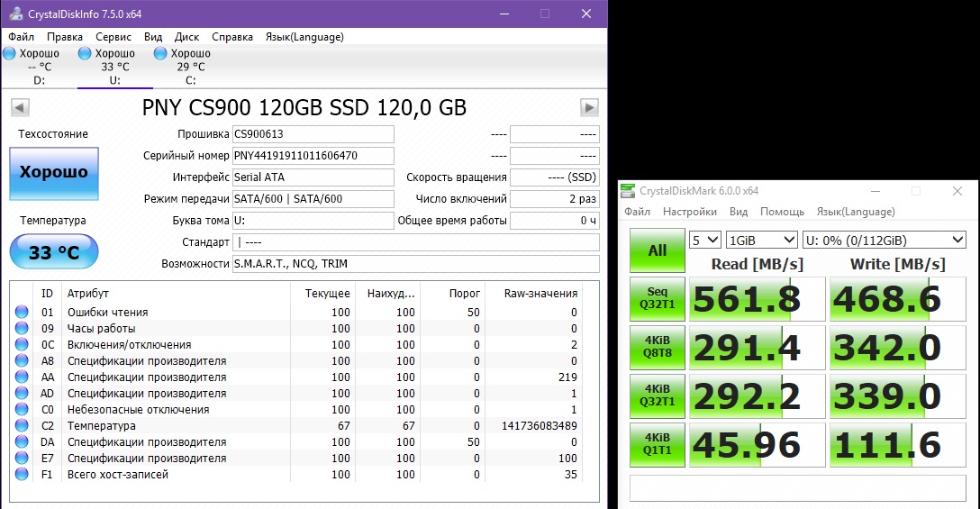Screen dimensions: 980x509
Task: Click status orb for attribute E7 row
Action: click(x=22, y=458)
